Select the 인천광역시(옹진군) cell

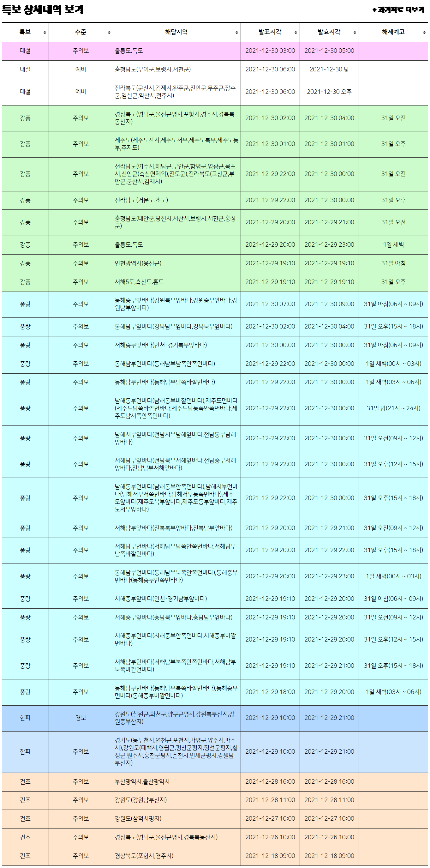(x=177, y=263)
